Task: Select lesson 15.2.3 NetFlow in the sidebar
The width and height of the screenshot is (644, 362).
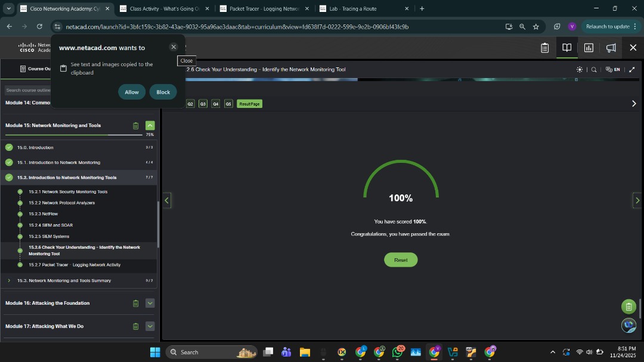Action: coord(43,214)
